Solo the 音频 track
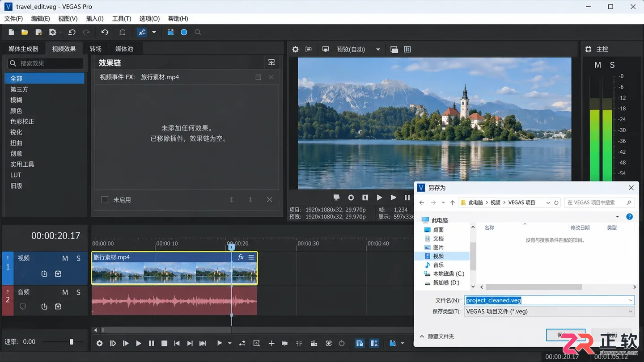644x362 pixels. 78,292
